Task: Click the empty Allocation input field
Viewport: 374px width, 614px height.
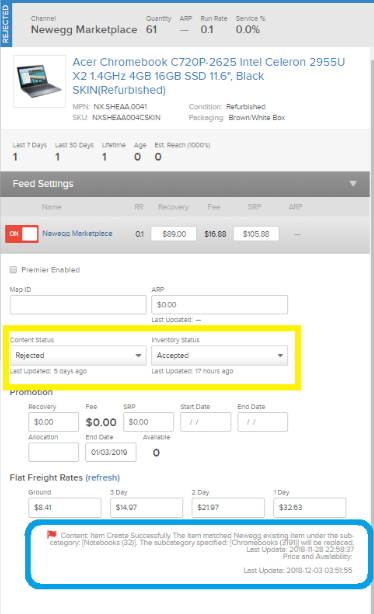Action: tap(53, 452)
